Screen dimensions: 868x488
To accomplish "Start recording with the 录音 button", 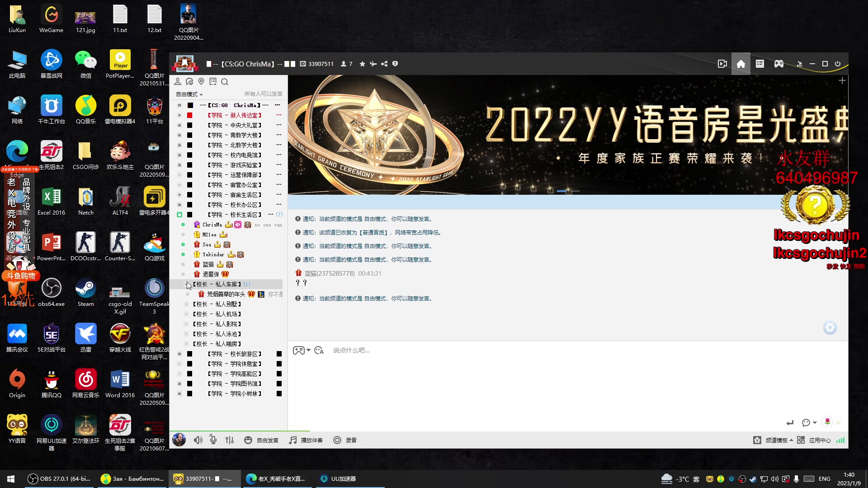I will 345,440.
